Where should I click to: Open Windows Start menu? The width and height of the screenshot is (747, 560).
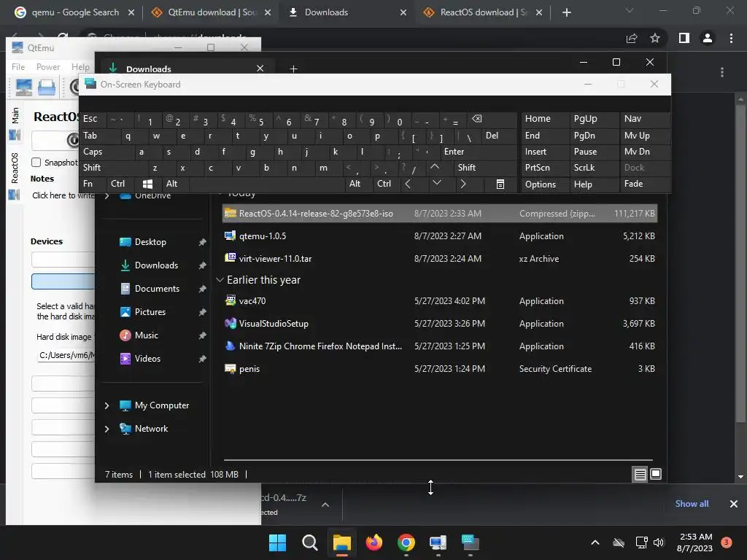click(277, 542)
